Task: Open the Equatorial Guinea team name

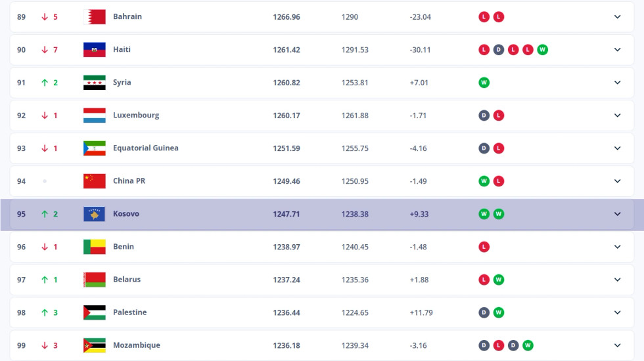Action: point(146,148)
